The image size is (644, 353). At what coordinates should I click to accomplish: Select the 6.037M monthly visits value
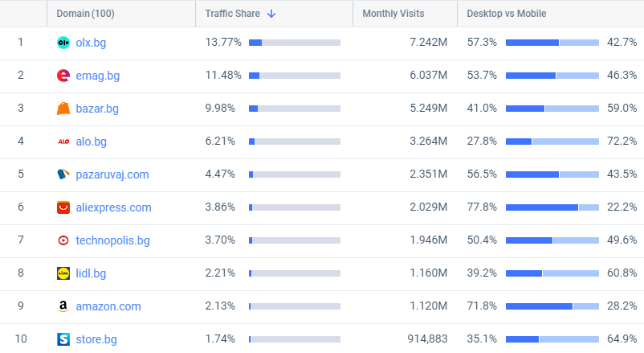[428, 75]
